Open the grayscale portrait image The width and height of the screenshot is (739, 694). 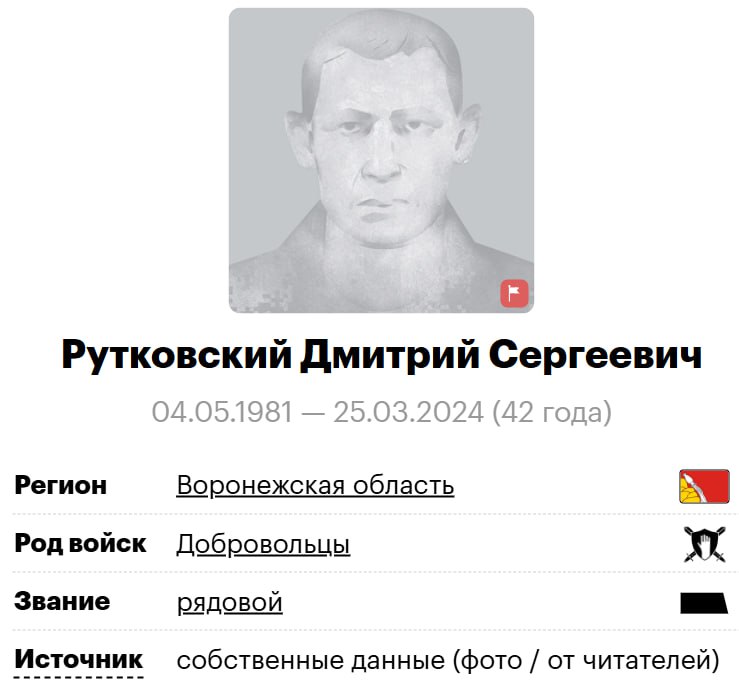coord(381,160)
